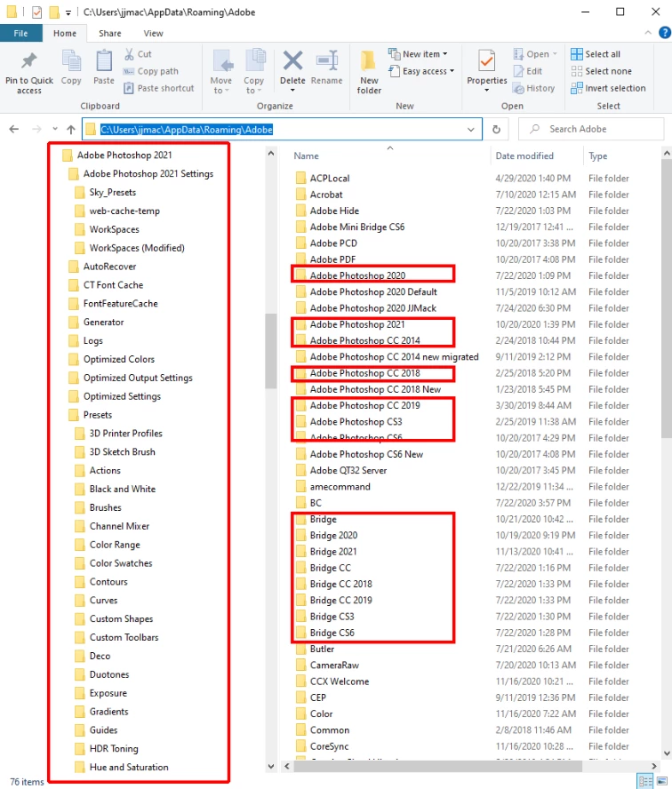Click Copy path in Clipboard group
This screenshot has width=672, height=789.
click(151, 71)
